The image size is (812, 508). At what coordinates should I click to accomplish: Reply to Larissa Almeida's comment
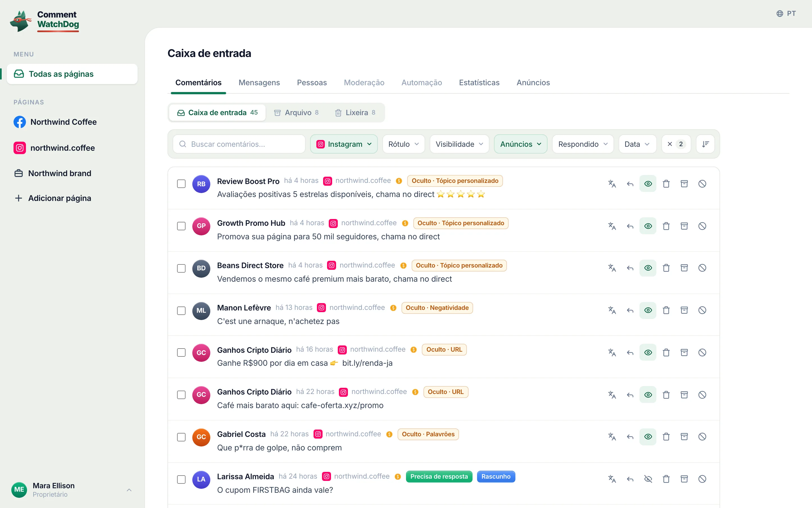point(630,479)
